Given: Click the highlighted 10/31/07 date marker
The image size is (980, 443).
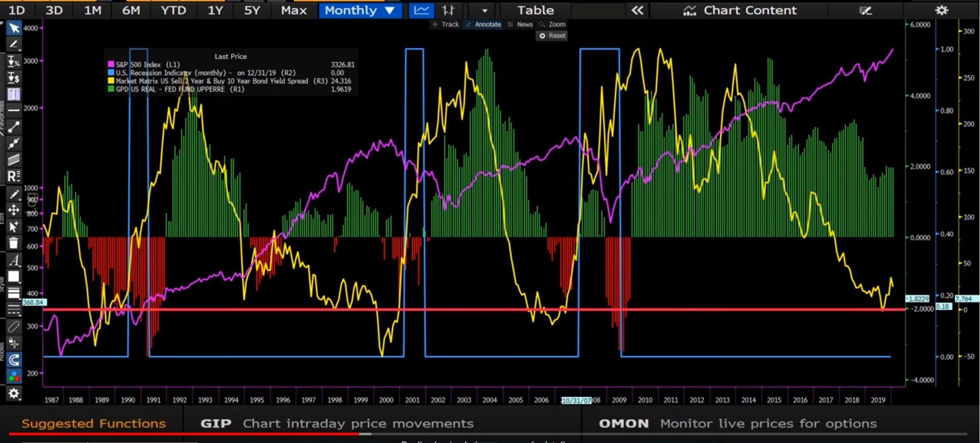Looking at the screenshot, I should [x=576, y=400].
